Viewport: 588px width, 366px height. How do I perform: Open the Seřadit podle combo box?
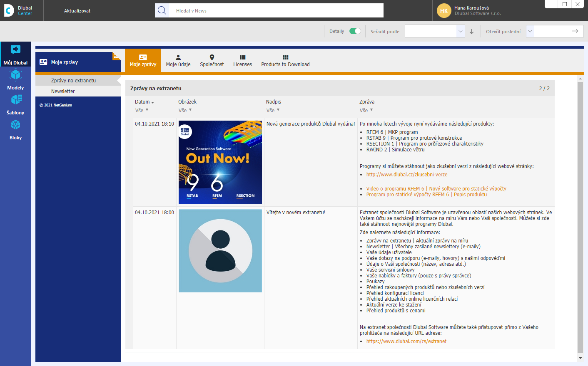pos(435,31)
